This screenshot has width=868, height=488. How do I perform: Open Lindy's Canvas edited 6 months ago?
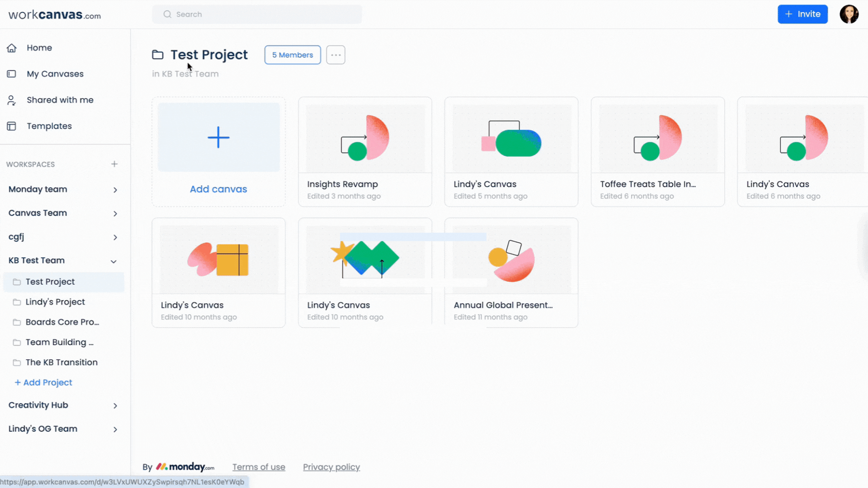point(802,152)
